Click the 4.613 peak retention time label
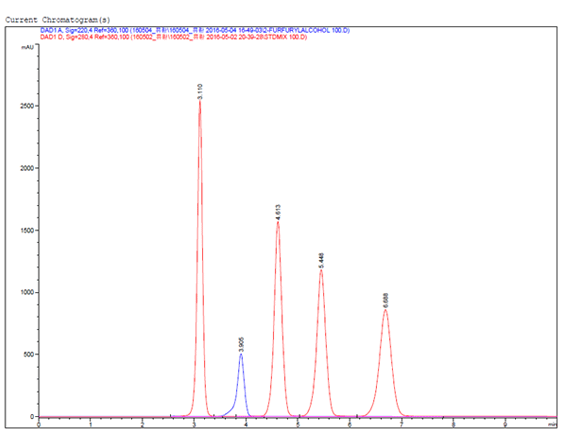Image resolution: width=566 pixels, height=435 pixels. pos(278,212)
